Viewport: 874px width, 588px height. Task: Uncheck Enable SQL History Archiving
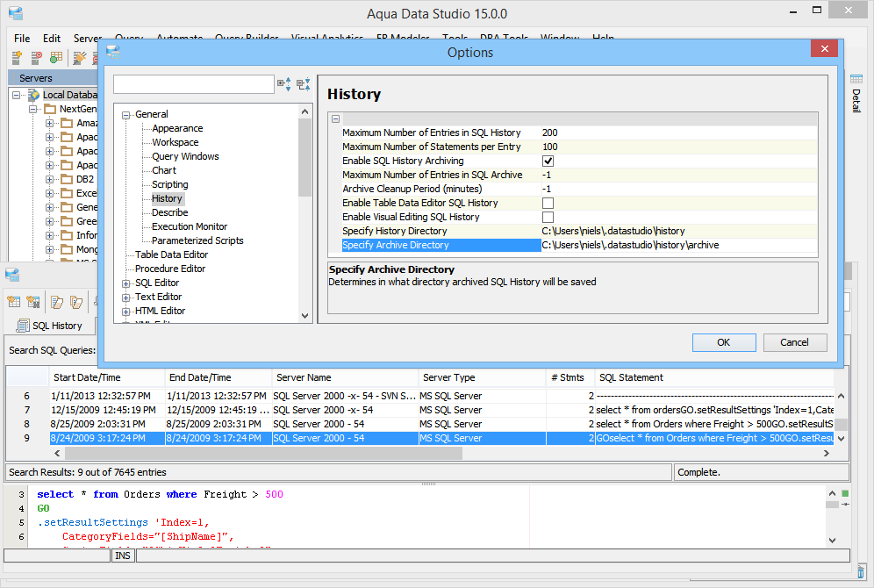pyautogui.click(x=548, y=161)
